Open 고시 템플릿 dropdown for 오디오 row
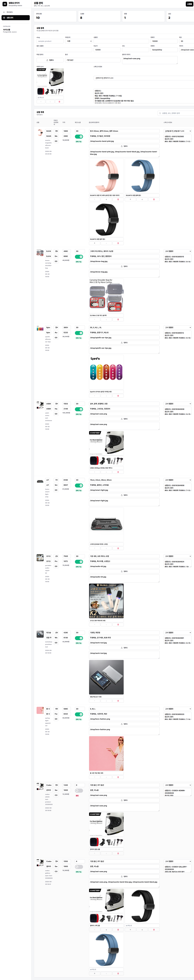The height and width of the screenshot is (980, 194). click(178, 556)
